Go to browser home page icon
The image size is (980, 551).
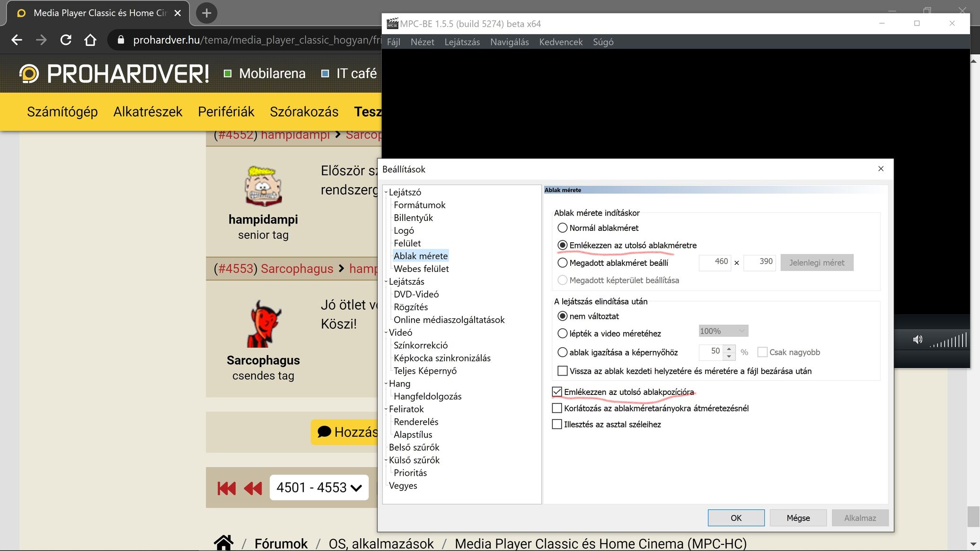point(90,40)
